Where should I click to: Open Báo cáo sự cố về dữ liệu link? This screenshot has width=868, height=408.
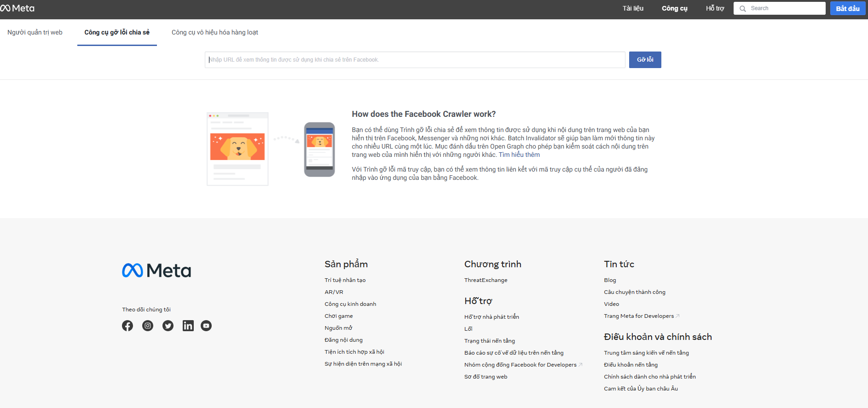click(514, 353)
